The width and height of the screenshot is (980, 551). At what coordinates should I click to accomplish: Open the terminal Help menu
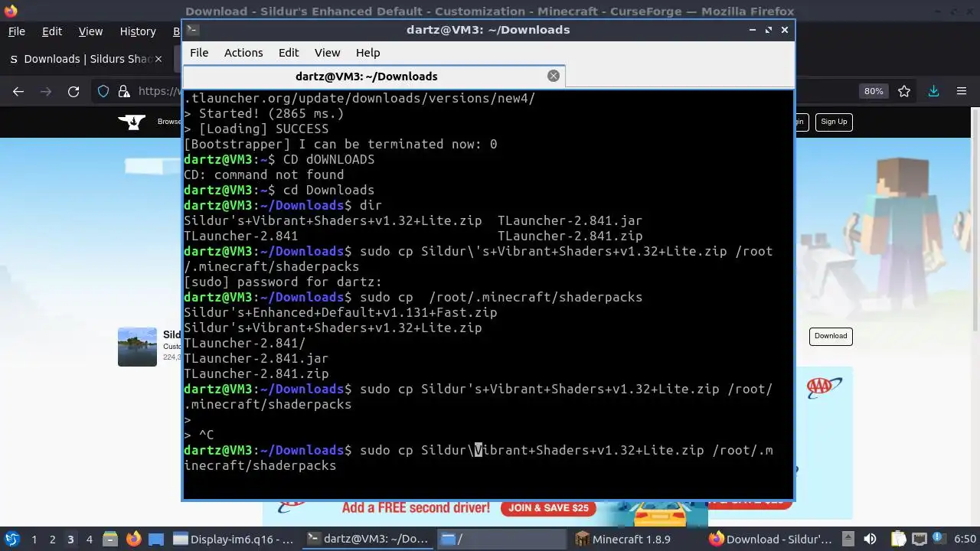tap(367, 53)
